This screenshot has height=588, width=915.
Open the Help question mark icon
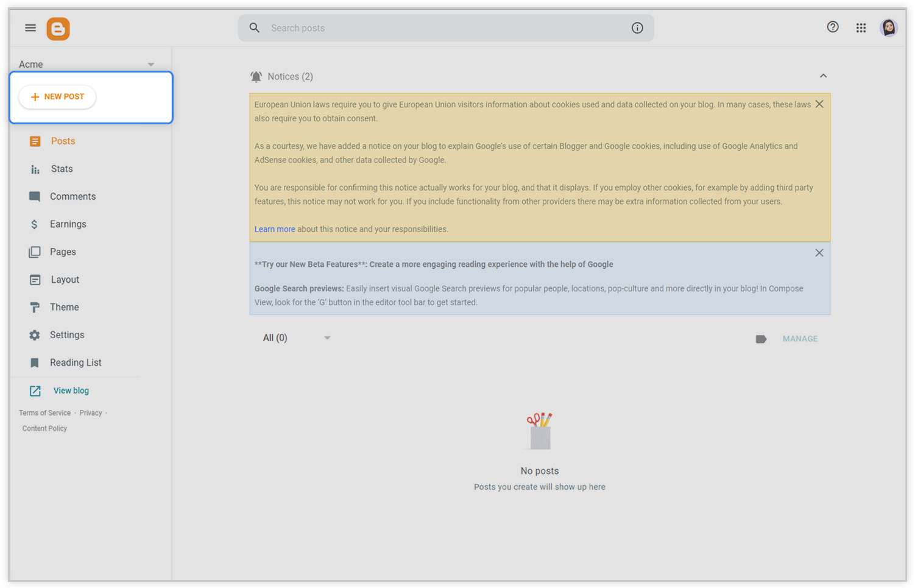pos(832,27)
